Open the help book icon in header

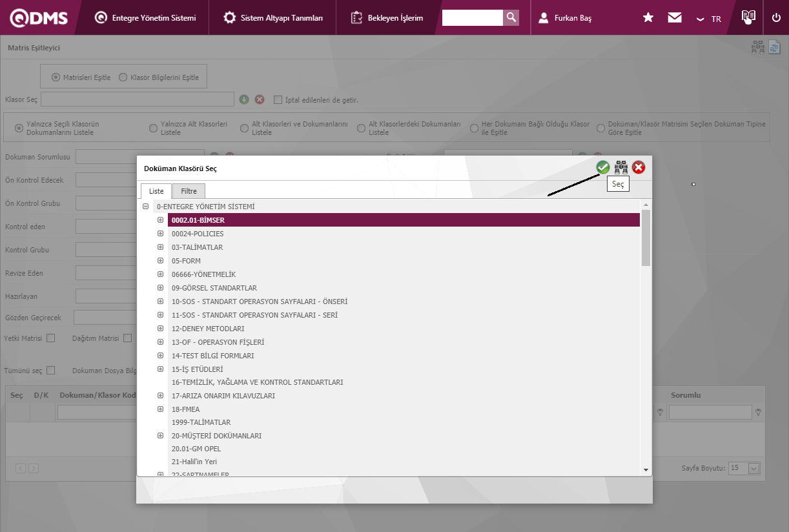tap(748, 17)
